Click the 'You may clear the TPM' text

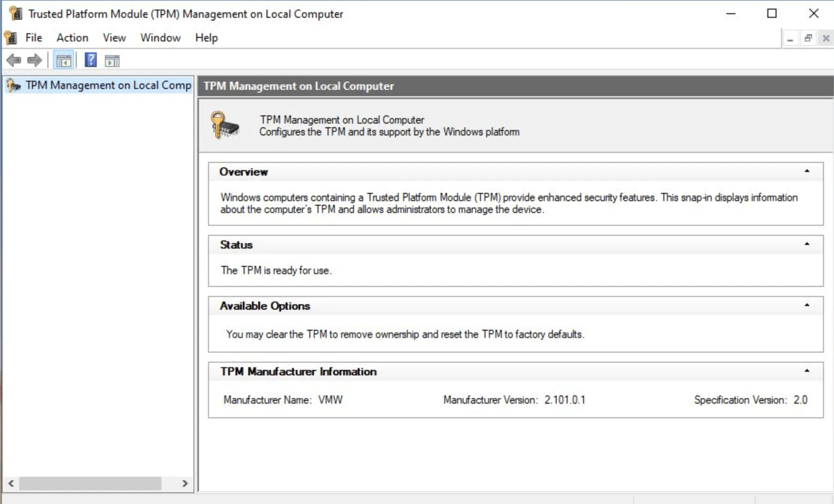405,334
